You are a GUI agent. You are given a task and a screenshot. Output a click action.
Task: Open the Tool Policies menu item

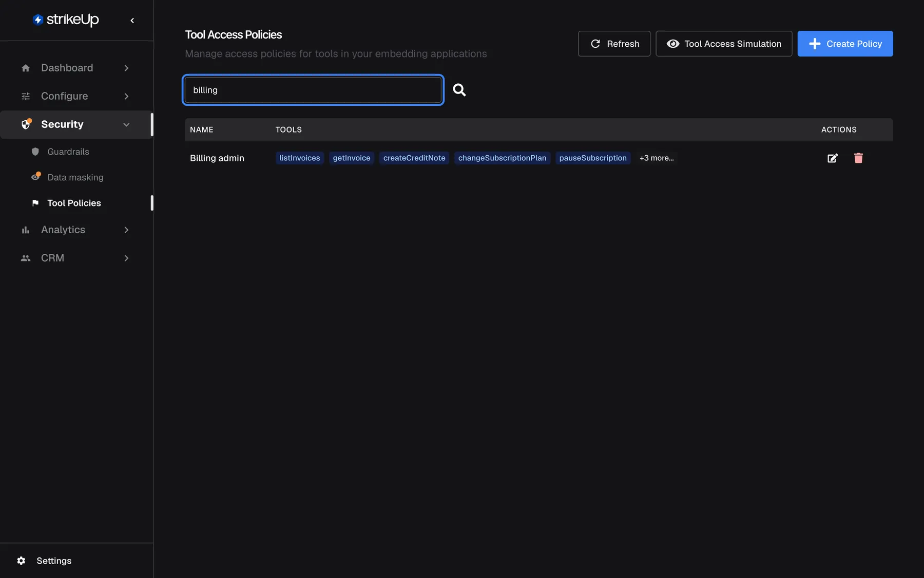(74, 203)
